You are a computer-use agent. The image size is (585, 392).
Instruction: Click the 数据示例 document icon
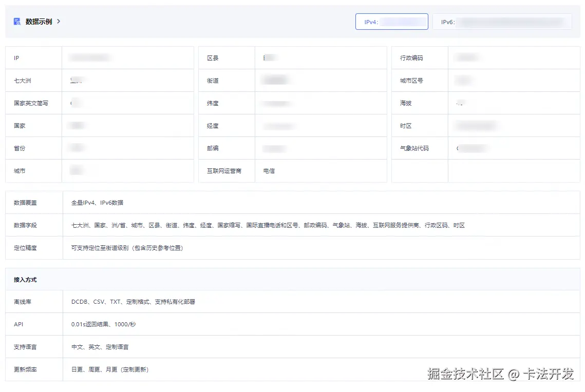click(16, 22)
